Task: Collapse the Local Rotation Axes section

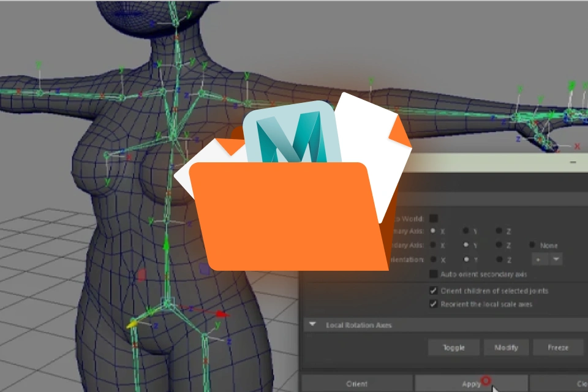Action: [x=312, y=325]
